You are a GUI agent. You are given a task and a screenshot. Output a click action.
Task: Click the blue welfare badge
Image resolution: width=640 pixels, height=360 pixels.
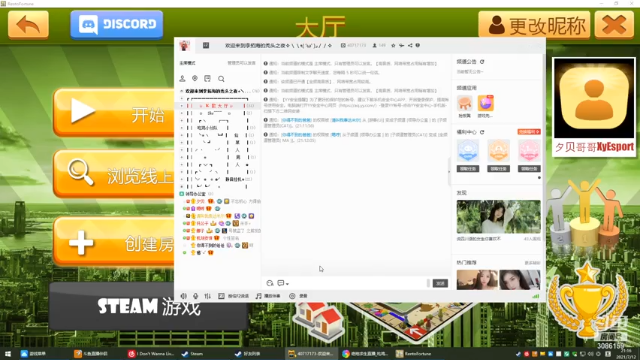click(x=468, y=151)
